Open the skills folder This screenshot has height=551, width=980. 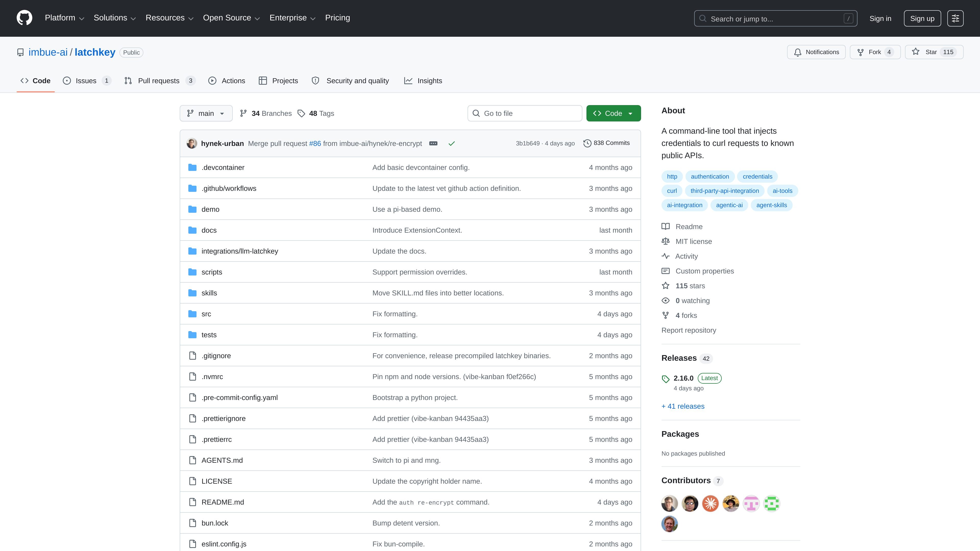[209, 293]
